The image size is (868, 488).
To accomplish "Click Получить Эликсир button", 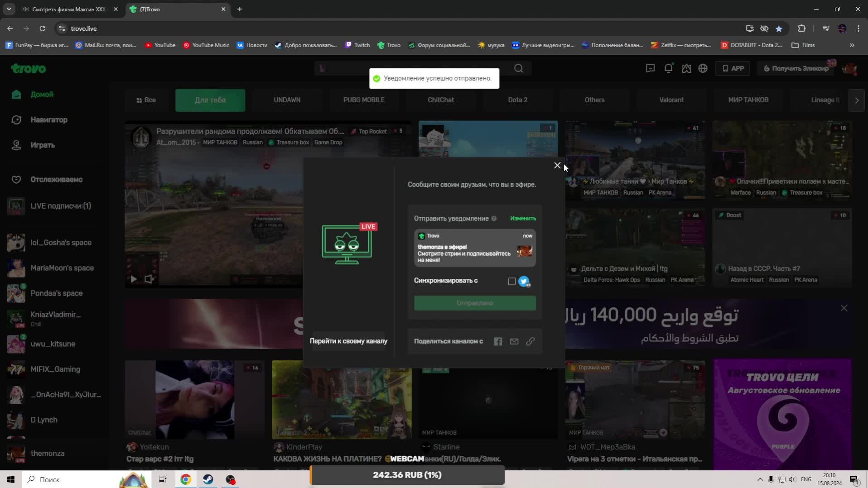I will point(796,68).
